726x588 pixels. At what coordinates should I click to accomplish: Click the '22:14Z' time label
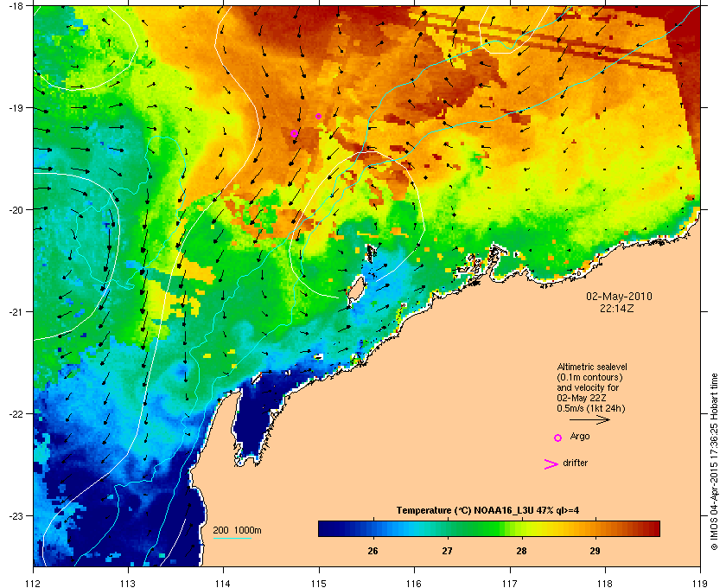point(617,308)
